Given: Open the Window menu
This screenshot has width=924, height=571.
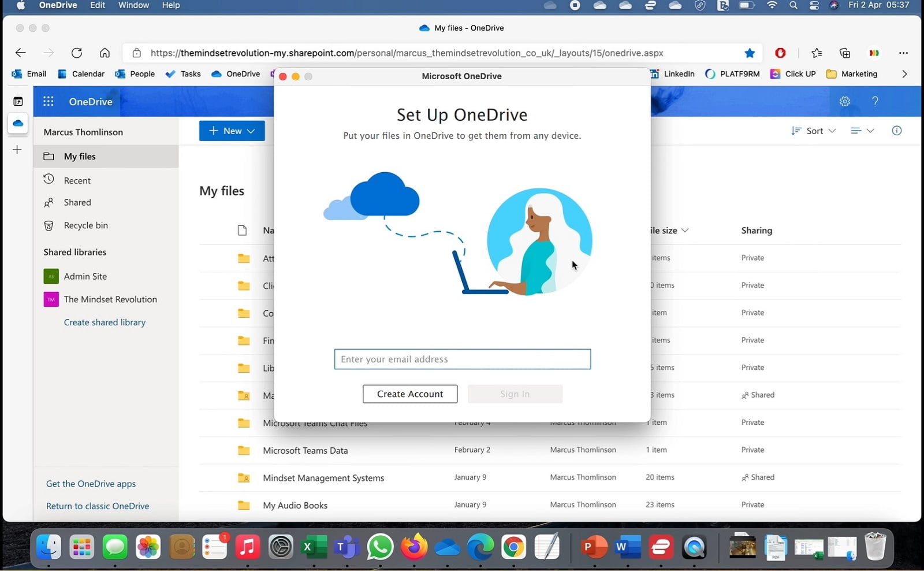Looking at the screenshot, I should (x=134, y=5).
